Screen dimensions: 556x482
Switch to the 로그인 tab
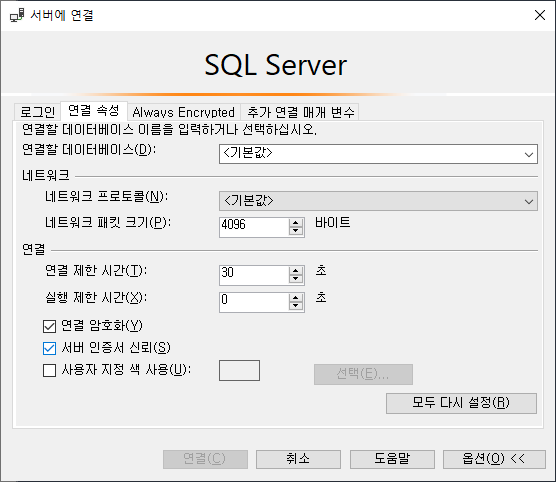click(x=37, y=112)
